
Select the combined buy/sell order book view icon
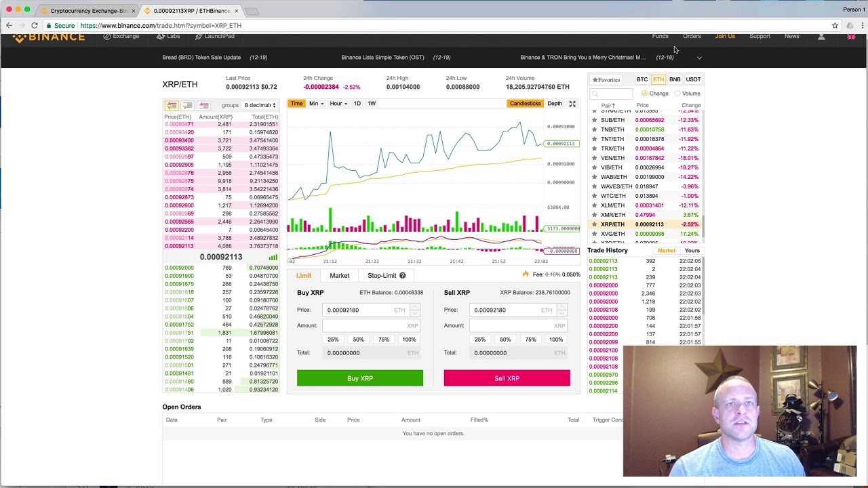coord(171,105)
